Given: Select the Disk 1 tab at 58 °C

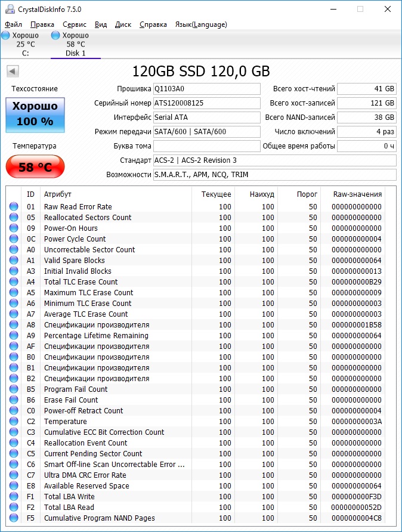Looking at the screenshot, I should click(x=75, y=44).
